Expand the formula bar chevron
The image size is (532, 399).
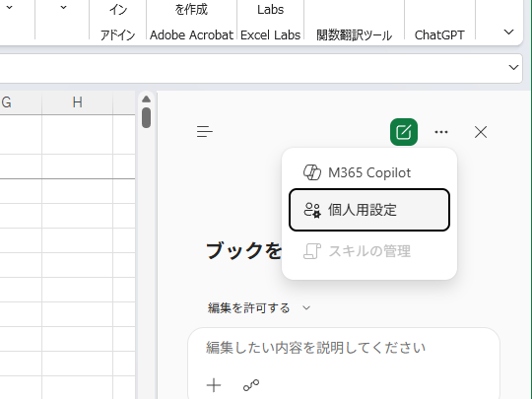[x=513, y=68]
